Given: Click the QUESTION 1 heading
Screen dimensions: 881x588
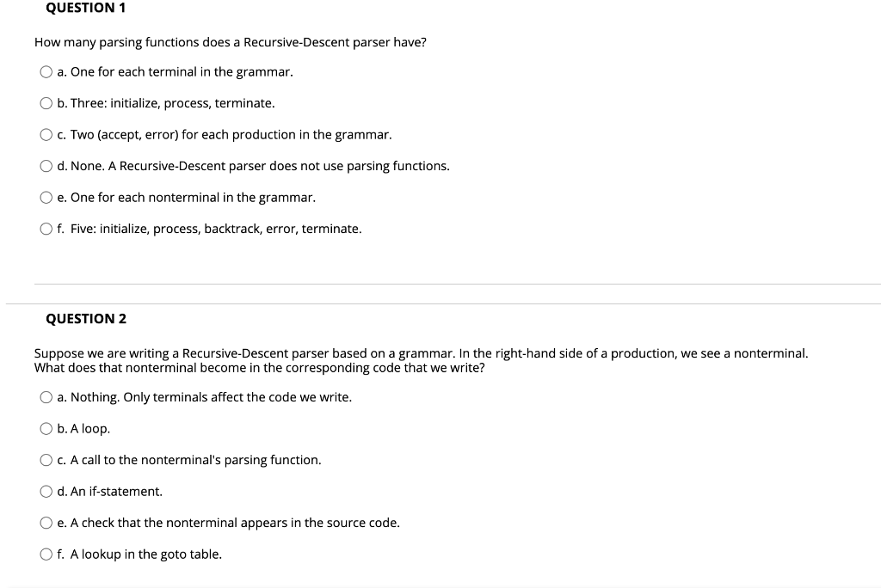Looking at the screenshot, I should pyautogui.click(x=86, y=8).
